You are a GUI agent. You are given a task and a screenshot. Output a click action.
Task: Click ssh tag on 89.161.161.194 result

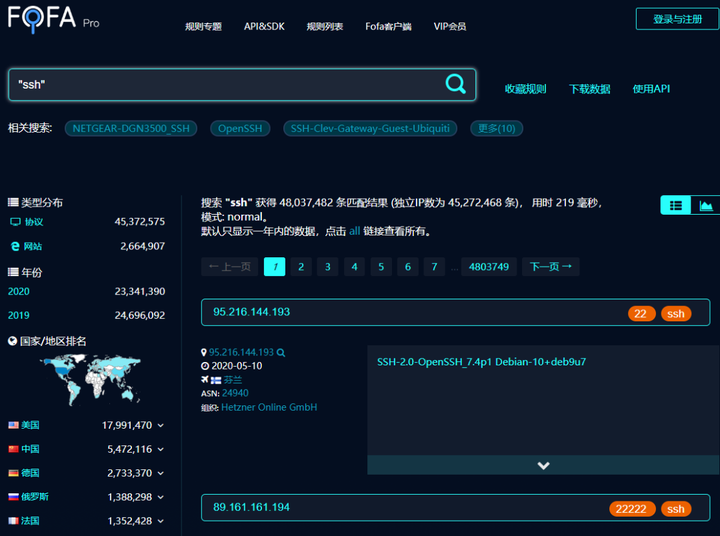point(676,509)
